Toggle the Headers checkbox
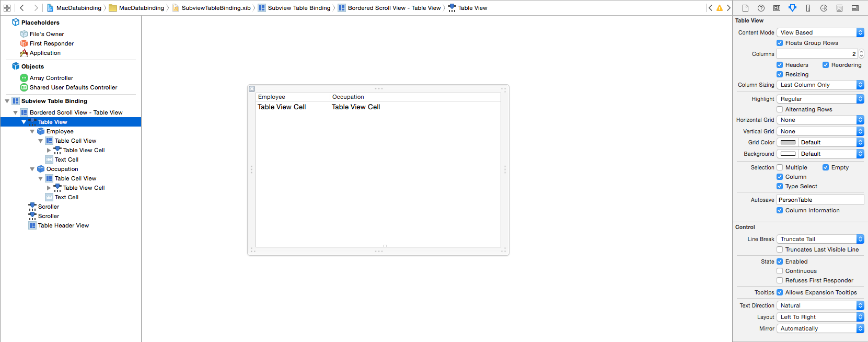The image size is (868, 342). pos(780,65)
